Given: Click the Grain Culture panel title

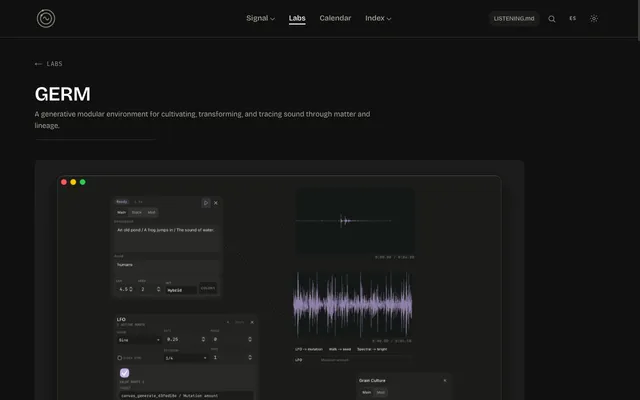Looking at the screenshot, I should coord(372,380).
